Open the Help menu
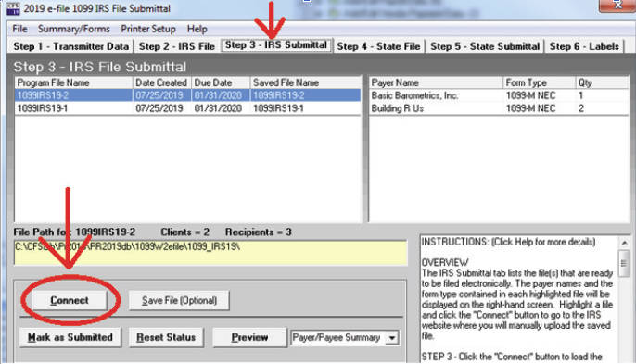The width and height of the screenshot is (636, 364). pyautogui.click(x=197, y=29)
